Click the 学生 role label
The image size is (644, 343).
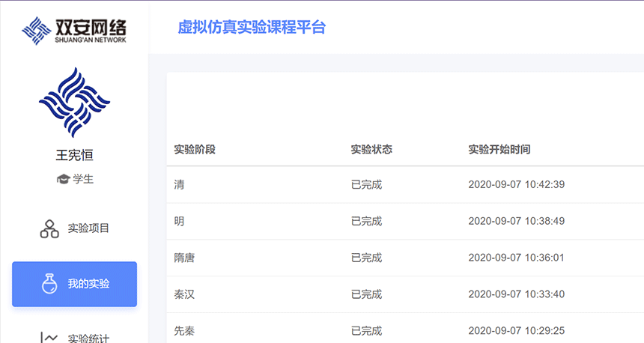click(83, 179)
